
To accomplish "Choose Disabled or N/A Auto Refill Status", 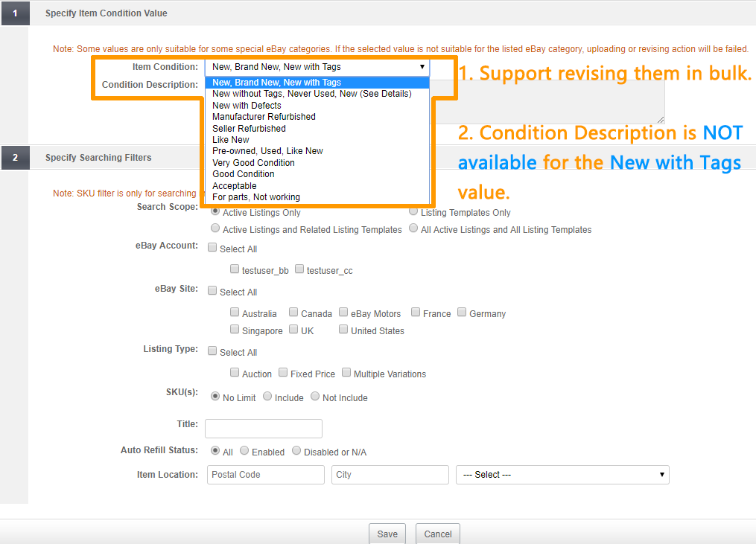I will tap(296, 450).
